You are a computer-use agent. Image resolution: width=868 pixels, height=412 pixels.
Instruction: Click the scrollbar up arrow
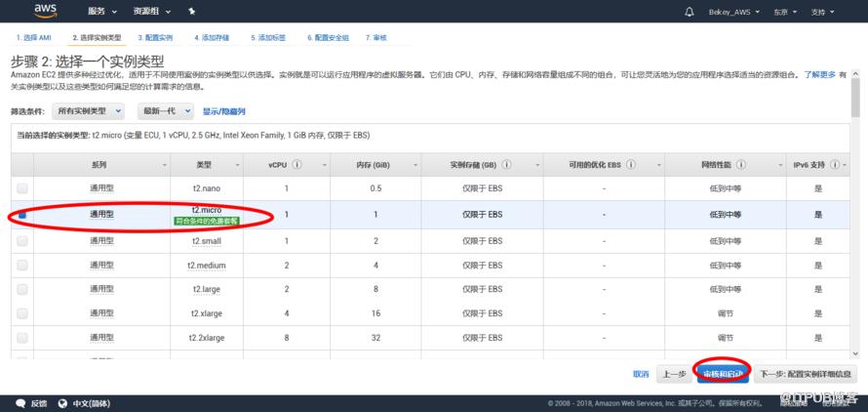tap(855, 75)
